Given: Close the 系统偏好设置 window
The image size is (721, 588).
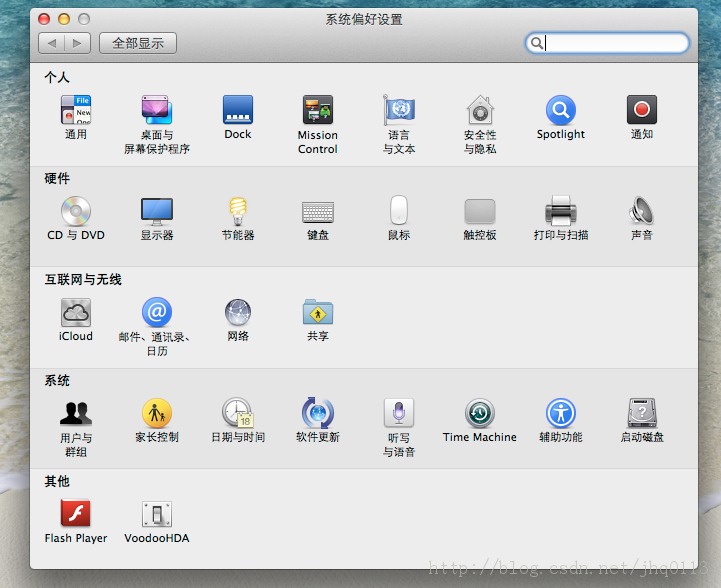Looking at the screenshot, I should tap(44, 19).
